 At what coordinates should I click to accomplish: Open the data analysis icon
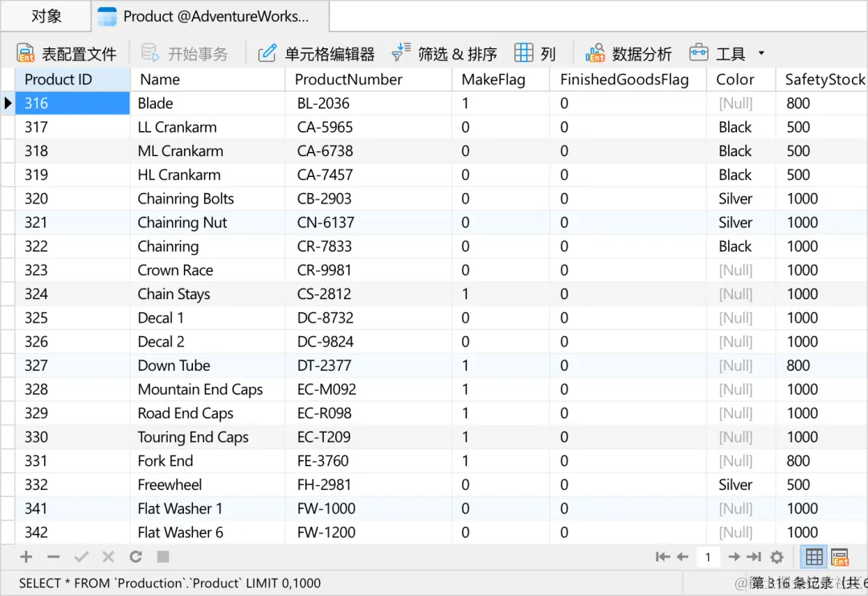click(x=595, y=53)
